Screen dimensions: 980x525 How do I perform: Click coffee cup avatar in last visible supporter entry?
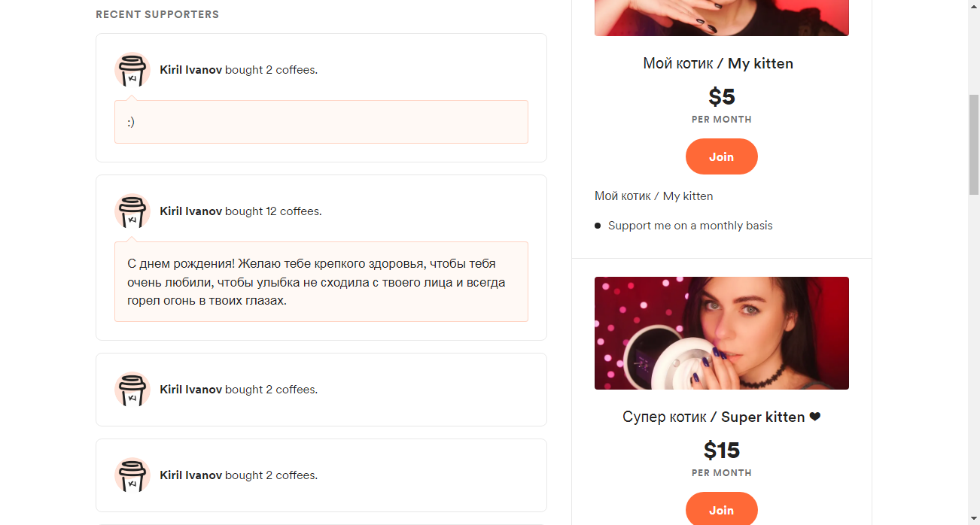point(132,475)
